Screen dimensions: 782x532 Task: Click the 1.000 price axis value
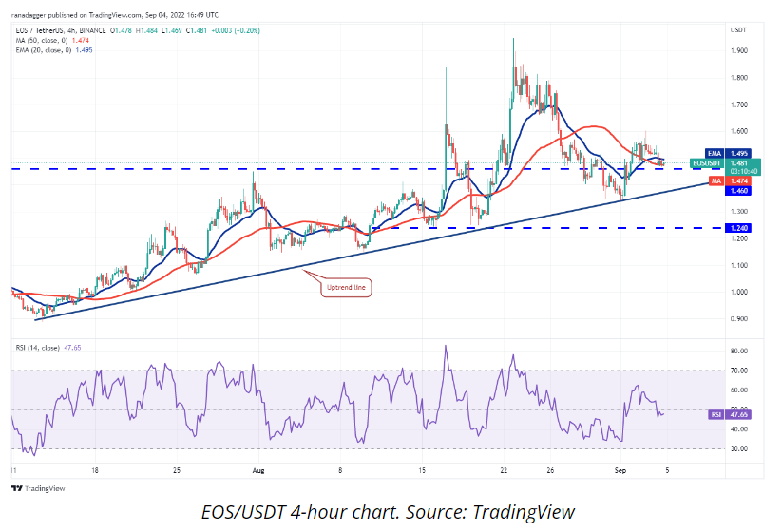738,293
